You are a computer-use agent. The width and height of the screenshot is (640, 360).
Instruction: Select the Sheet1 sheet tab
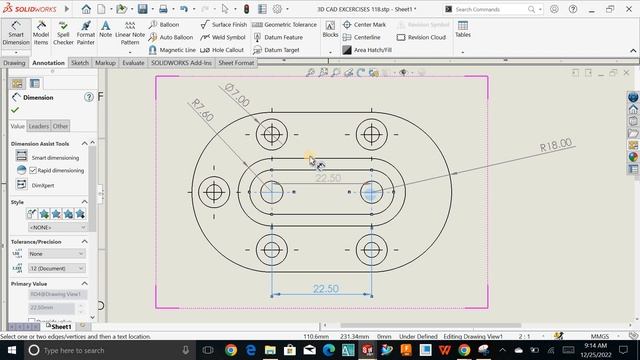pyautogui.click(x=59, y=327)
